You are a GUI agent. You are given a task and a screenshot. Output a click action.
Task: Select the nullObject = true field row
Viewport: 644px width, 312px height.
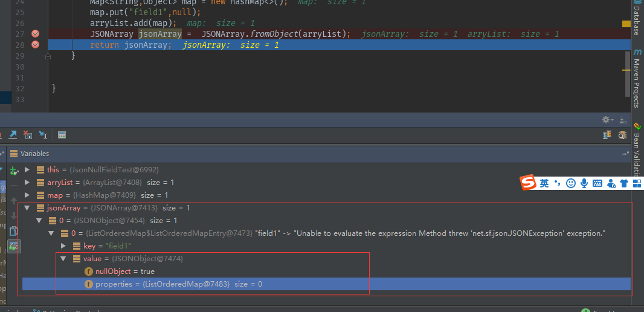[326, 271]
